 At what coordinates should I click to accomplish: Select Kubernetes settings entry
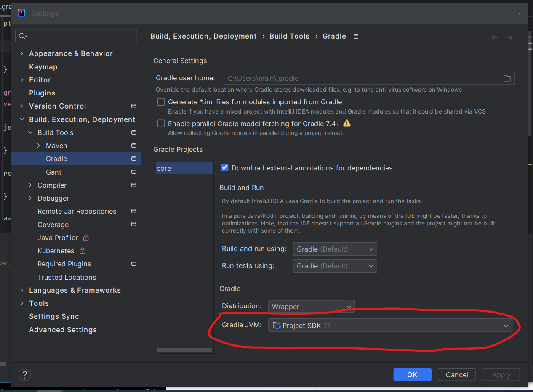pyautogui.click(x=56, y=251)
